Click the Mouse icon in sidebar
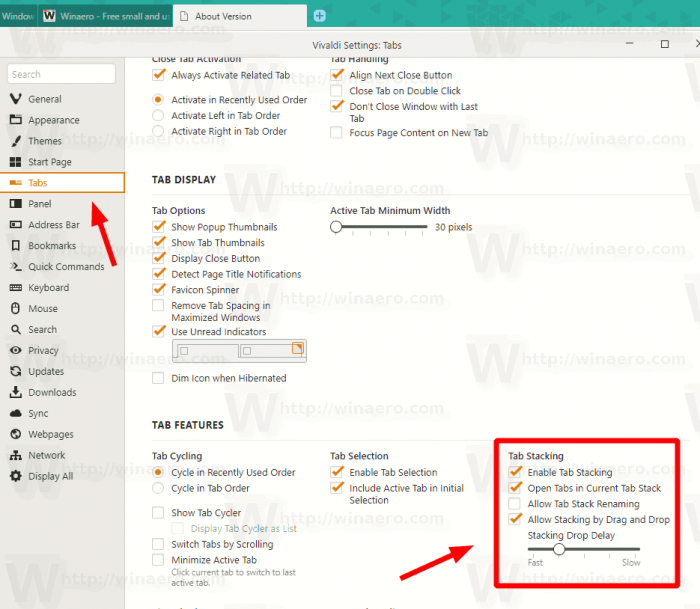 click(x=16, y=309)
